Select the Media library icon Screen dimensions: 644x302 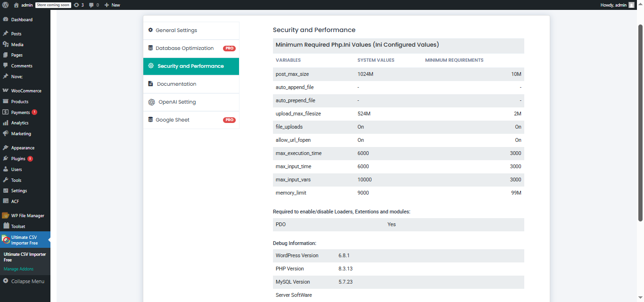tap(7, 44)
